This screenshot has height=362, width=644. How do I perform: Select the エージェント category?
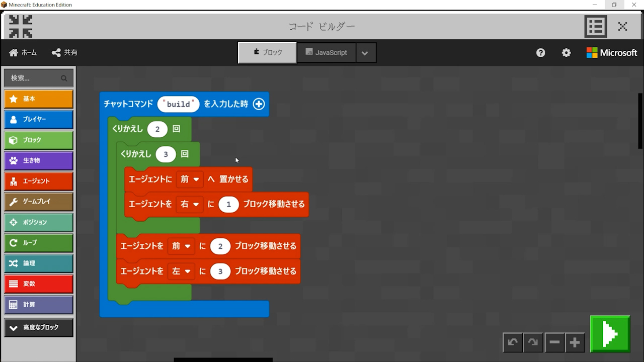39,181
